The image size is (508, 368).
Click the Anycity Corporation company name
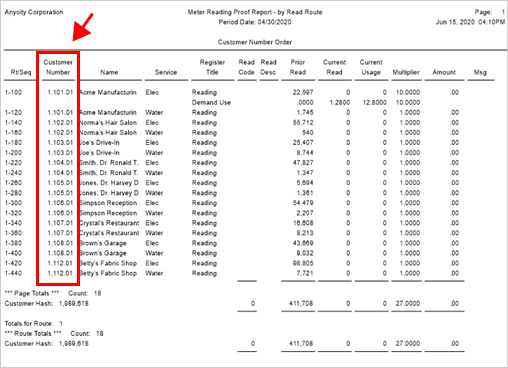point(34,12)
